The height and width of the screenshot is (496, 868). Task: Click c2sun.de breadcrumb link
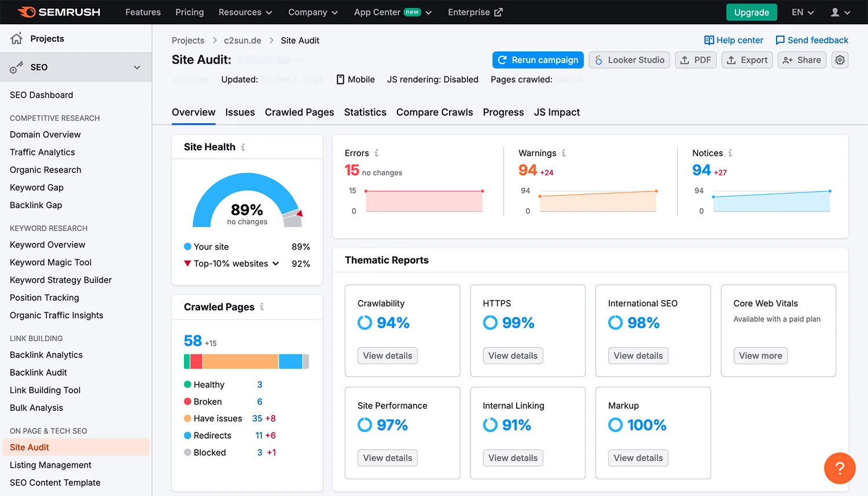[242, 40]
